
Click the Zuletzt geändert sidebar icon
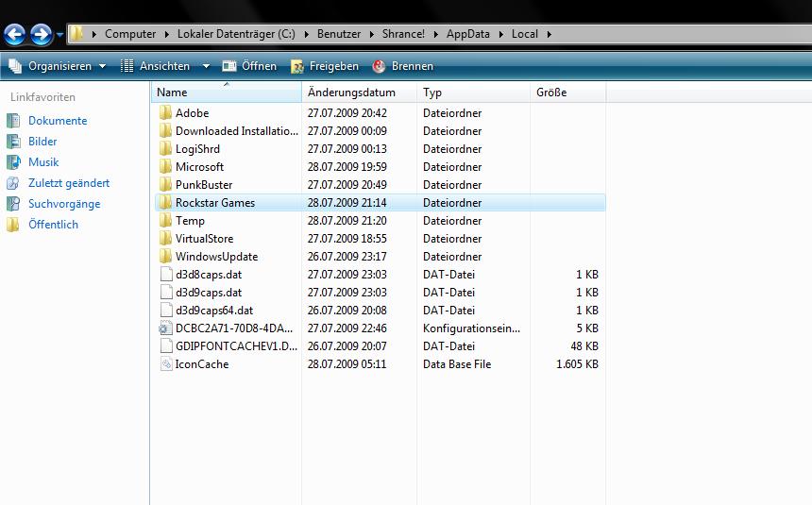[x=13, y=183]
